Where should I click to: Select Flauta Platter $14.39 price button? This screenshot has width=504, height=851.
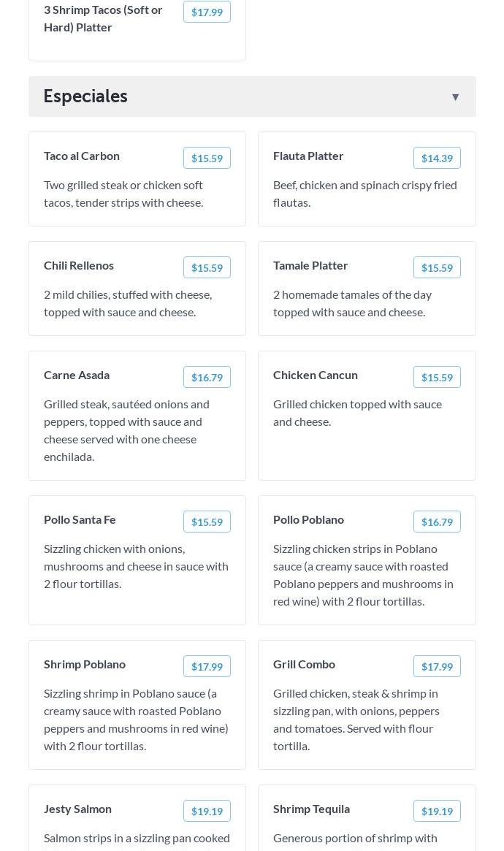point(437,158)
